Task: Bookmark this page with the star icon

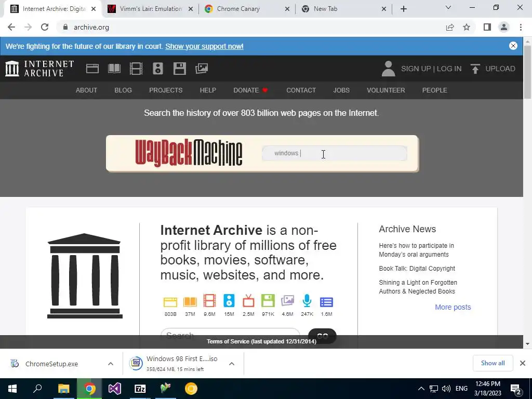Action: 467,27
